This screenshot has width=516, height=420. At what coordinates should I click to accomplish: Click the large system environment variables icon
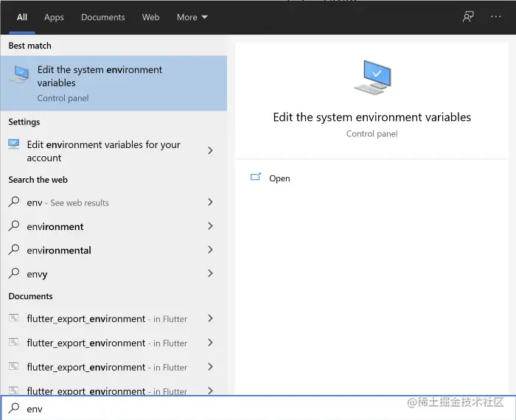(x=372, y=77)
